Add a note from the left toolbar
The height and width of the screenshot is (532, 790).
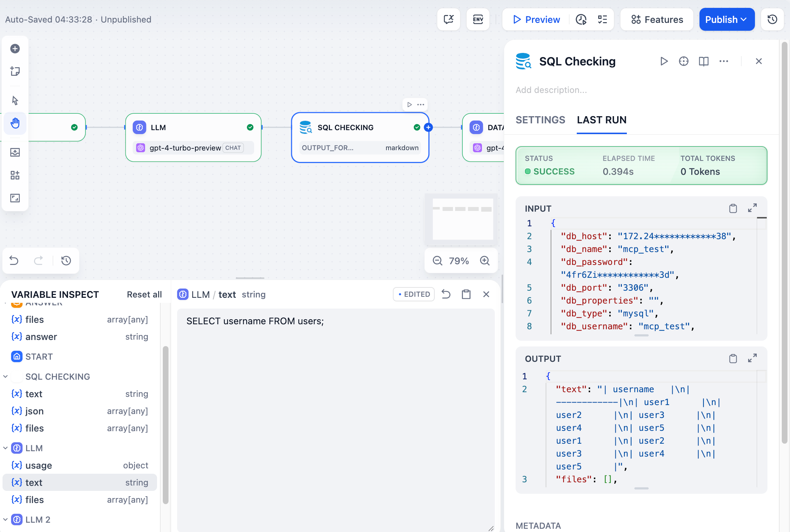pyautogui.click(x=15, y=71)
